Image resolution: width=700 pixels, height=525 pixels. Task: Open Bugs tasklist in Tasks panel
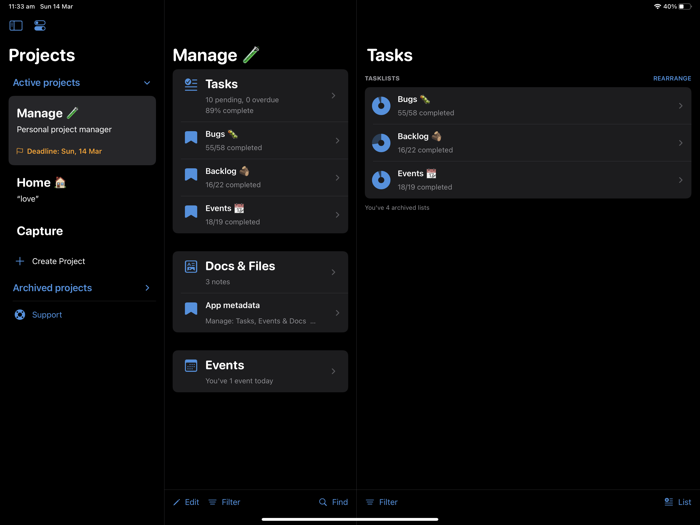click(x=528, y=106)
